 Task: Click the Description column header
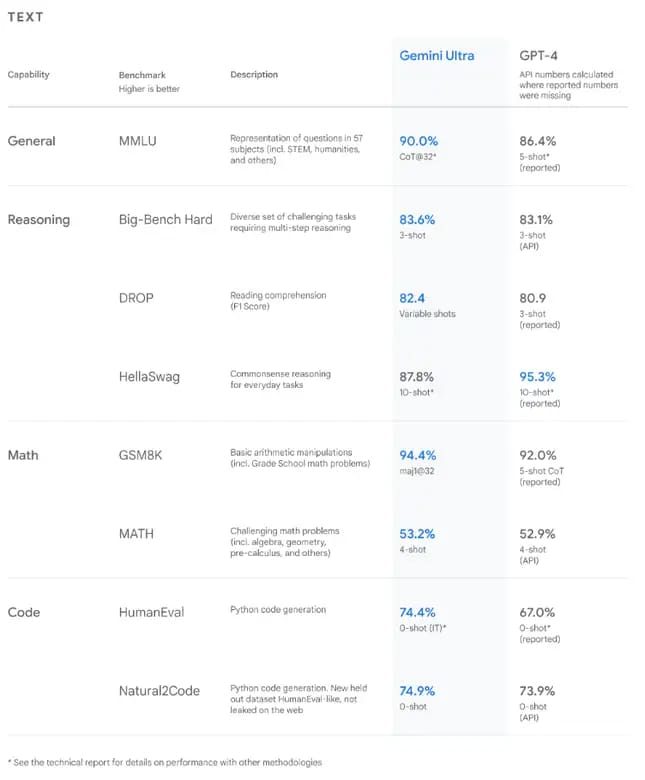(254, 74)
